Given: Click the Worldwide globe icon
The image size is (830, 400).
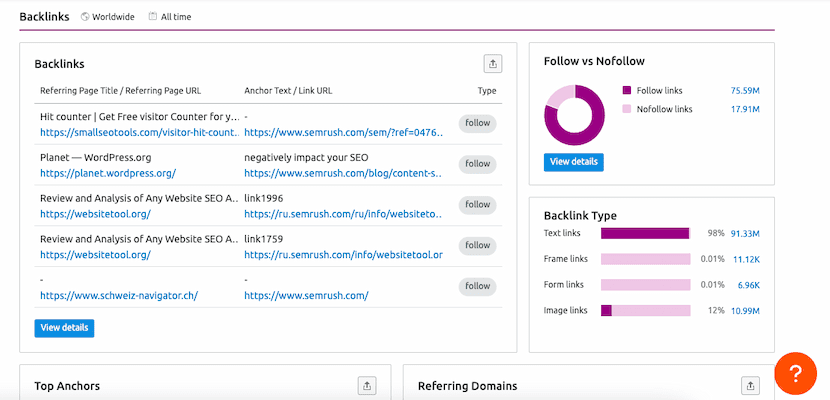Looking at the screenshot, I should 85,17.
